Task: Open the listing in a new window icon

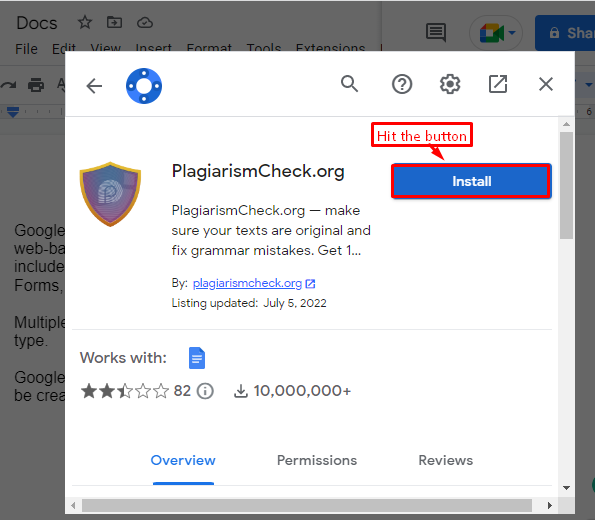Action: 498,84
